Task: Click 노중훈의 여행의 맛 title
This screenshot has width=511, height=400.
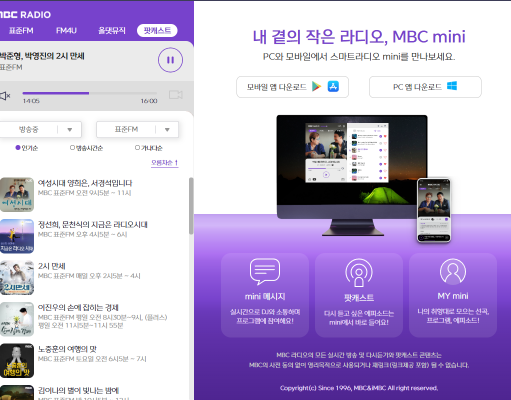Action: 67,349
